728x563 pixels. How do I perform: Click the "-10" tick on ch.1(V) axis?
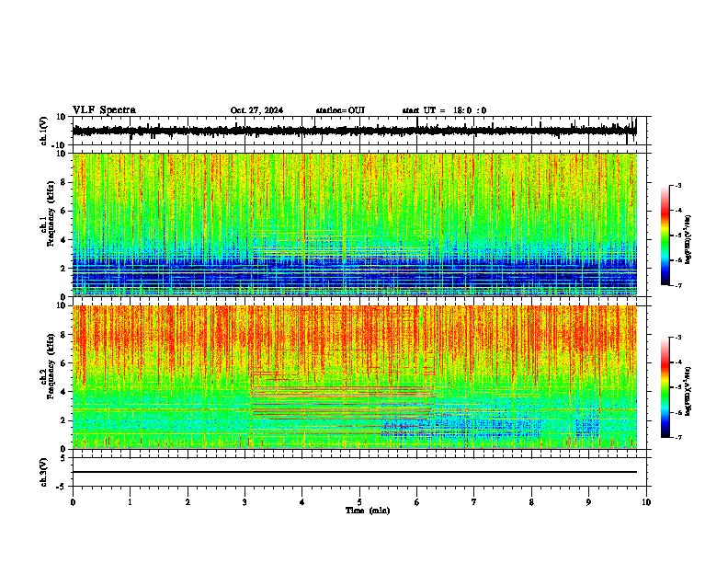coord(60,145)
